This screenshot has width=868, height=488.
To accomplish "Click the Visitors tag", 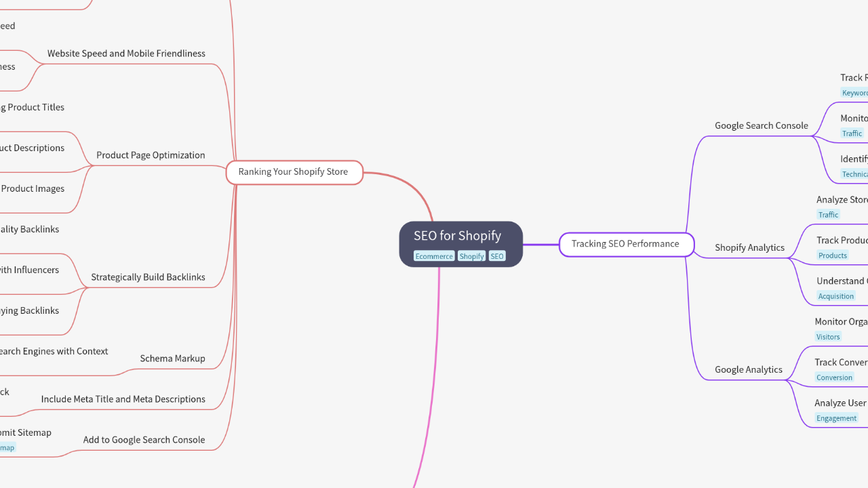I will (828, 337).
